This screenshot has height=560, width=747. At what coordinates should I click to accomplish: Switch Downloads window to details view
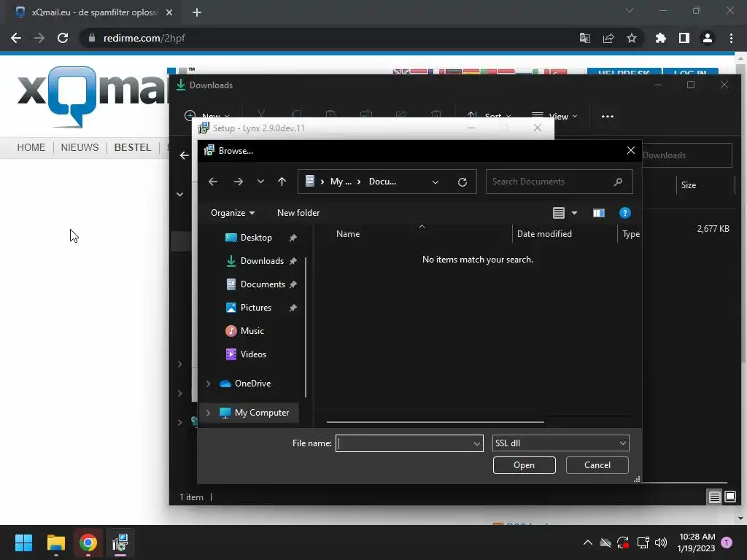(x=714, y=497)
